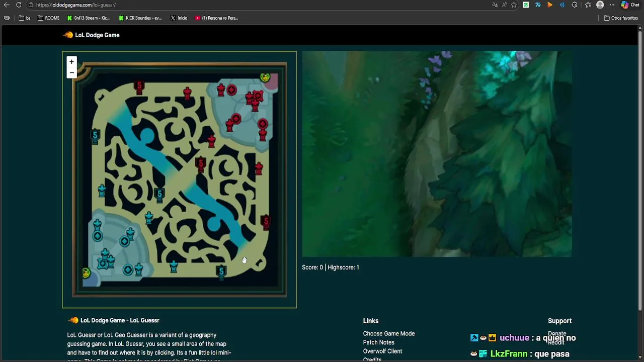Open the Choose Game Mode link
This screenshot has height=362, width=644.
pos(389,334)
